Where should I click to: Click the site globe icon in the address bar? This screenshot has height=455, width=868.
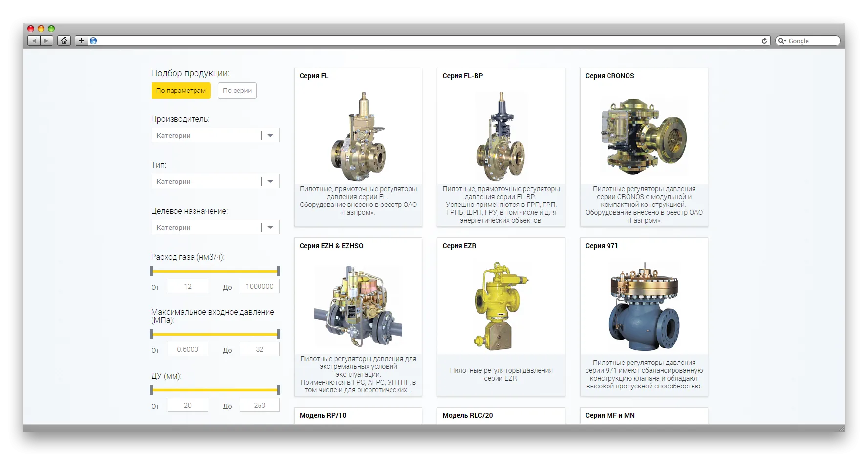point(93,41)
